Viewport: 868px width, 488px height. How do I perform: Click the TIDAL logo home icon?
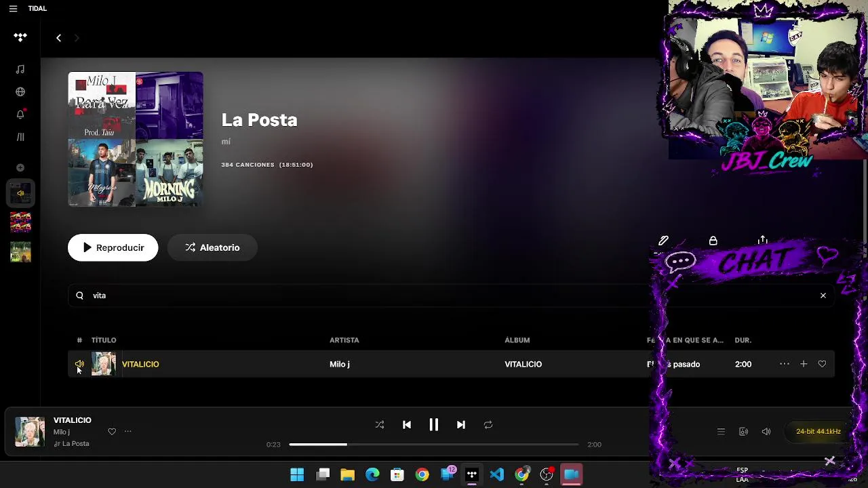click(x=20, y=37)
